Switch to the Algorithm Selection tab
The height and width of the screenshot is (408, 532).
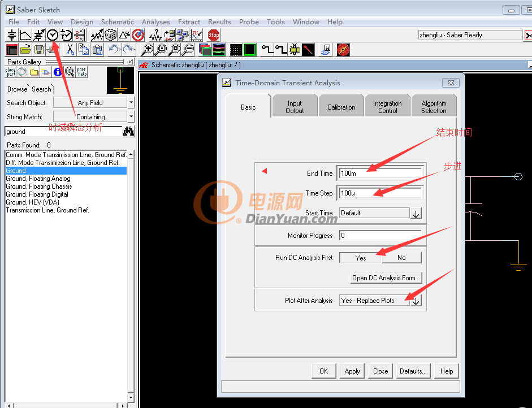[x=434, y=107]
